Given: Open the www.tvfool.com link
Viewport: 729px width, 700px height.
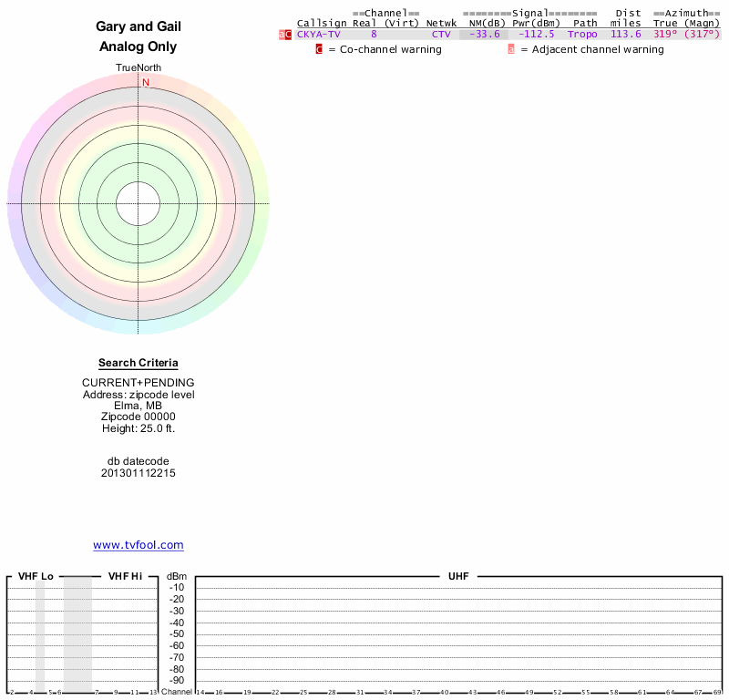Looking at the screenshot, I should click(139, 545).
